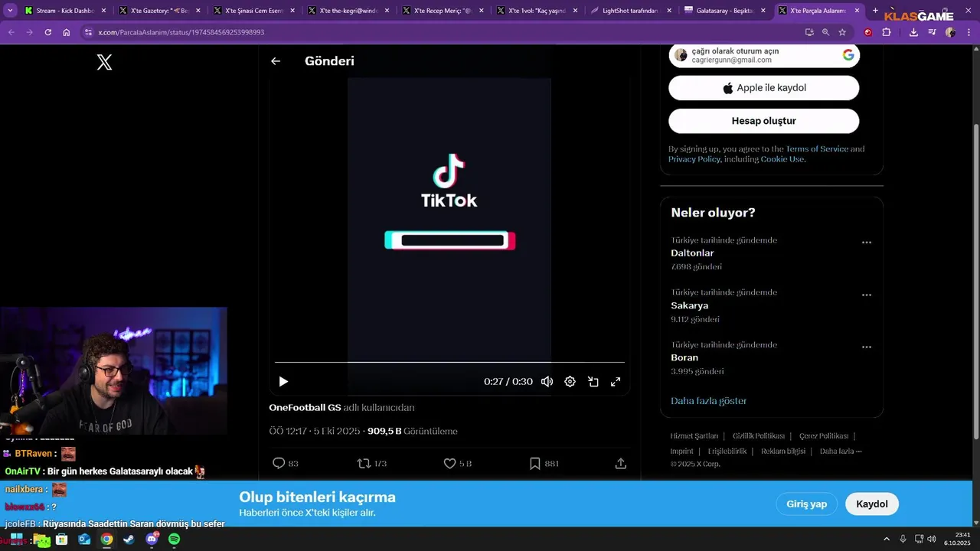Bookmark this page with star icon
The height and width of the screenshot is (551, 980).
point(842,32)
